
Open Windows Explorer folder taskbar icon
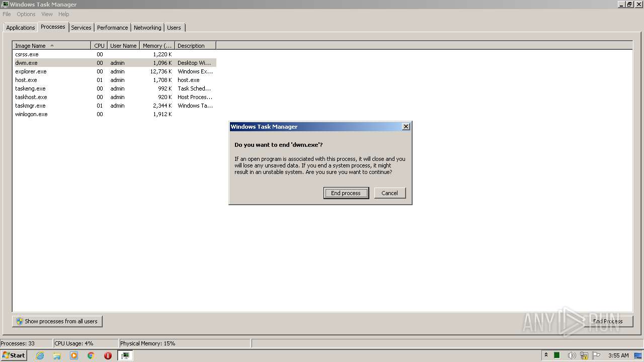point(57,355)
